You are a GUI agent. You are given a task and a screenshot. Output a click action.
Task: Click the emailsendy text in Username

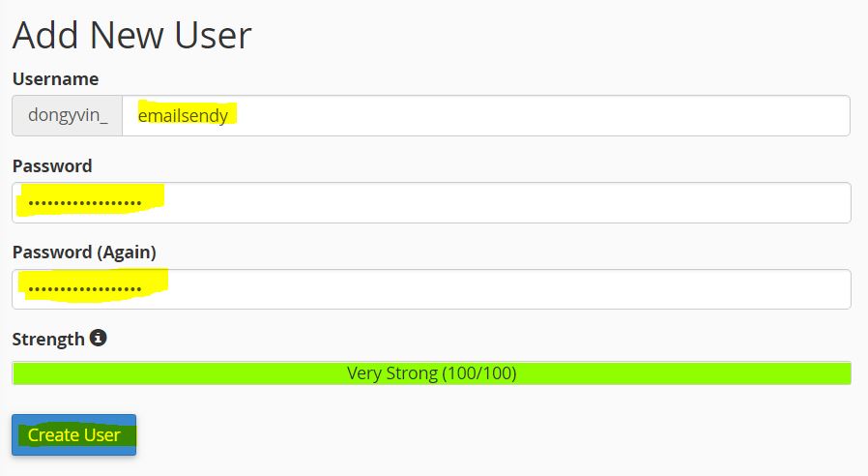click(183, 116)
